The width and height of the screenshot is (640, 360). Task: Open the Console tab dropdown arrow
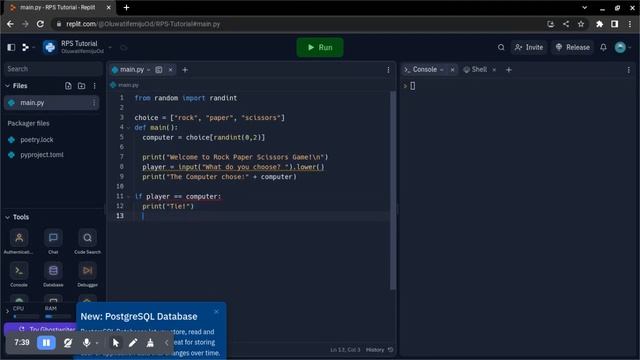pyautogui.click(x=442, y=70)
